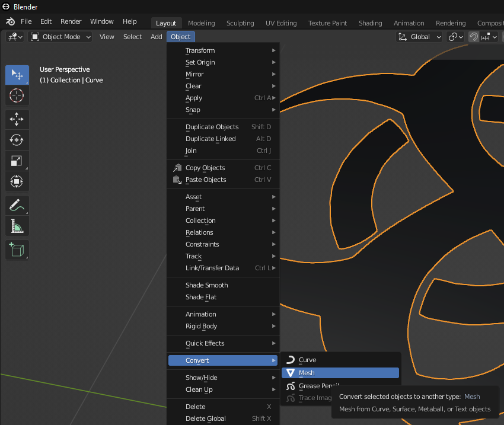Choose the Scale tool
This screenshot has height=425, width=504.
[x=17, y=161]
